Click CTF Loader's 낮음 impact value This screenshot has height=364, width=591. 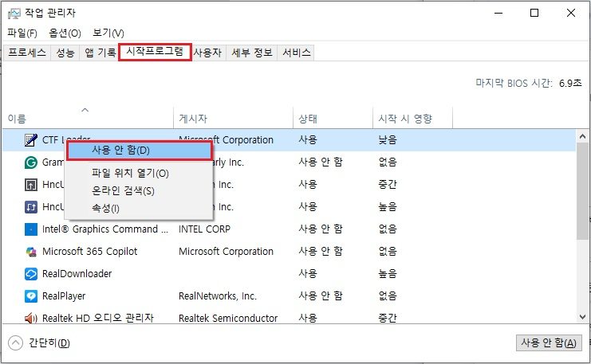pos(388,140)
